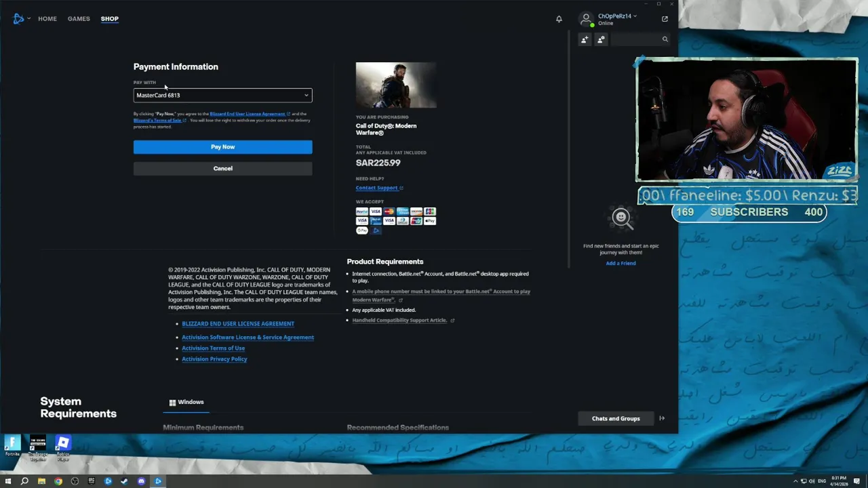
Task: Open Google Chrome from the taskbar
Action: click(58, 481)
